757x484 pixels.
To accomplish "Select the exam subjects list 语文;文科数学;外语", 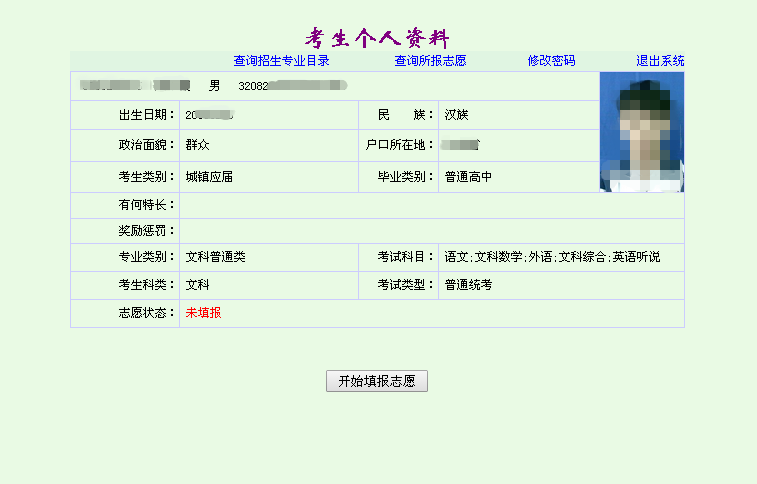I will (x=552, y=257).
